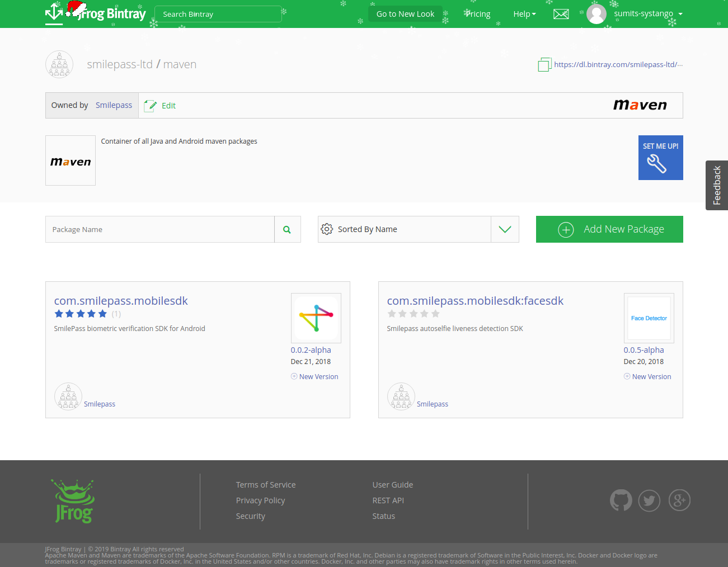Click the JFrog footer logo
728x567 pixels.
tap(73, 501)
